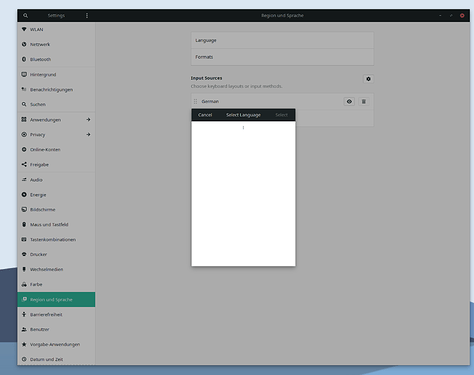Open Bildschirme display settings
Viewport: 474px width, 375px height.
56,209
